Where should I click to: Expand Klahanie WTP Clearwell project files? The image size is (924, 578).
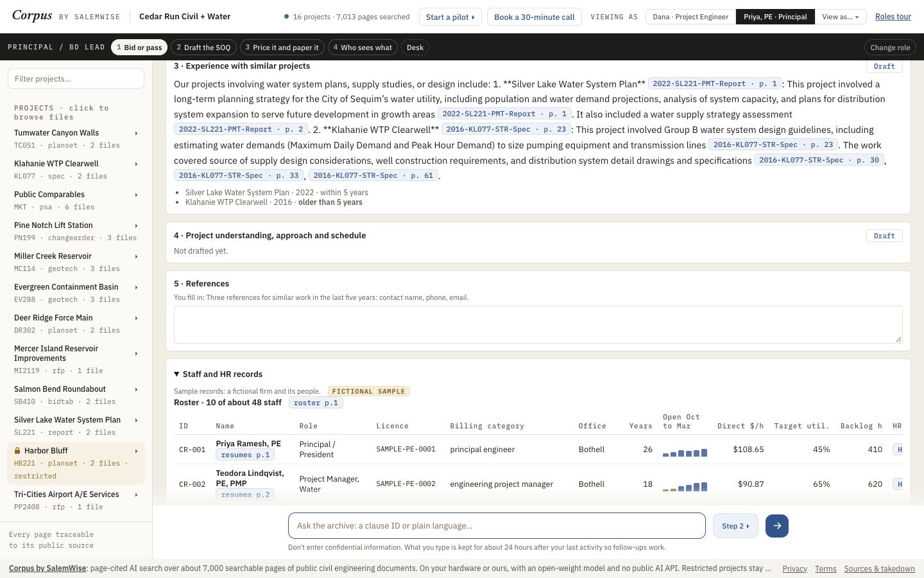click(x=136, y=164)
